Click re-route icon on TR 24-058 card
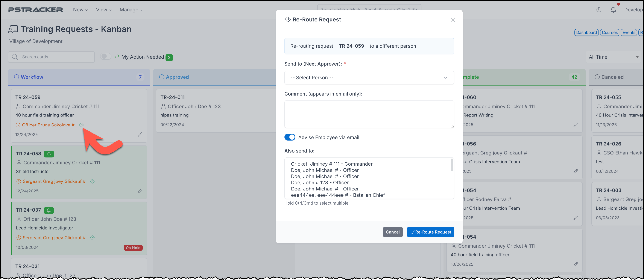Image resolution: width=644 pixels, height=280 pixels. click(93, 181)
